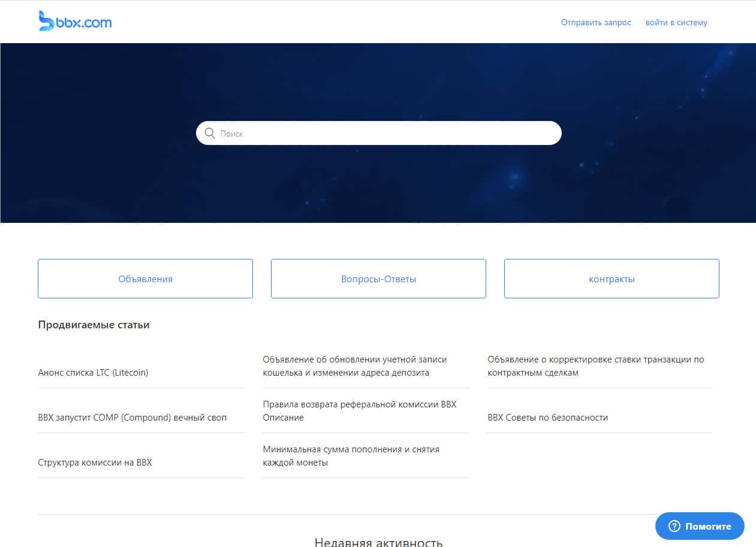Open article Минимальная сумма пополнения и снятия
The image size is (756, 547).
(351, 455)
